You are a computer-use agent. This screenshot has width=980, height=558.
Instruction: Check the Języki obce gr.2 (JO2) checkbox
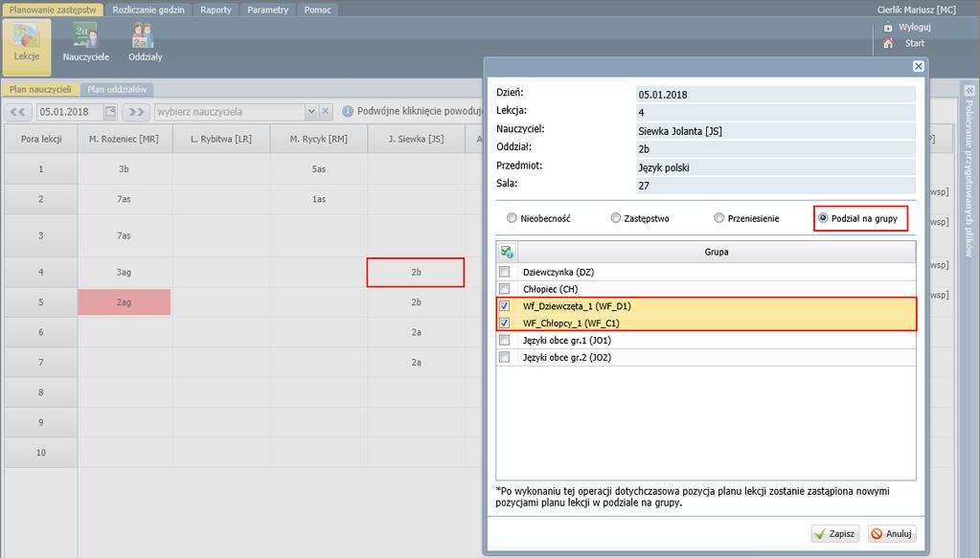(x=505, y=357)
